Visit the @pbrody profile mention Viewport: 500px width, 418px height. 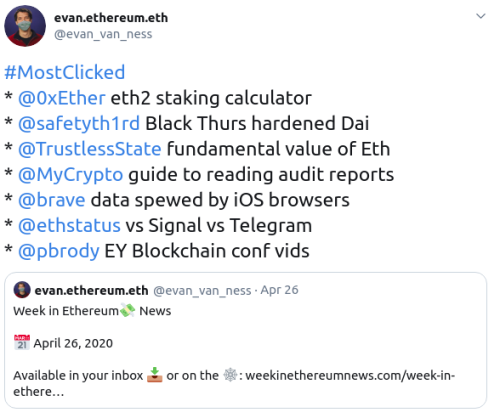pos(59,251)
